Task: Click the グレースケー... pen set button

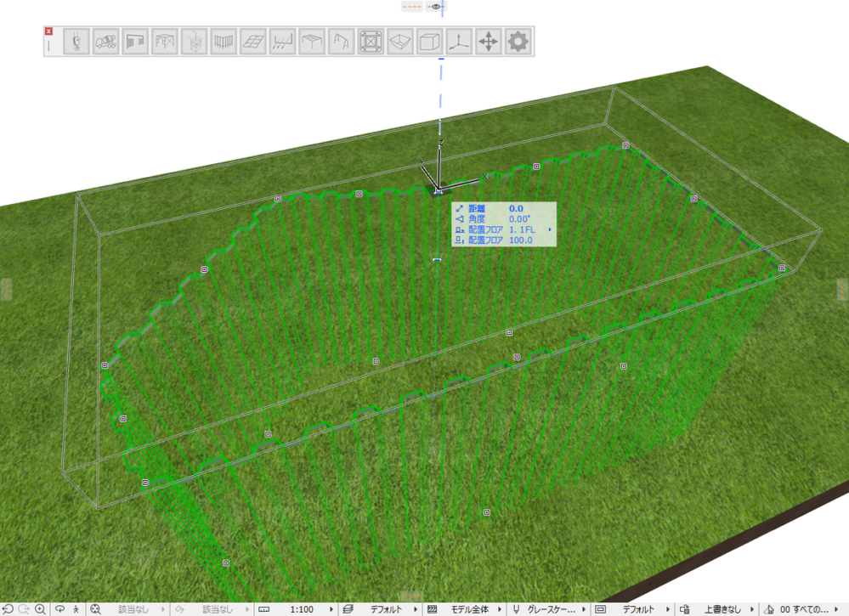Action: coord(552,609)
